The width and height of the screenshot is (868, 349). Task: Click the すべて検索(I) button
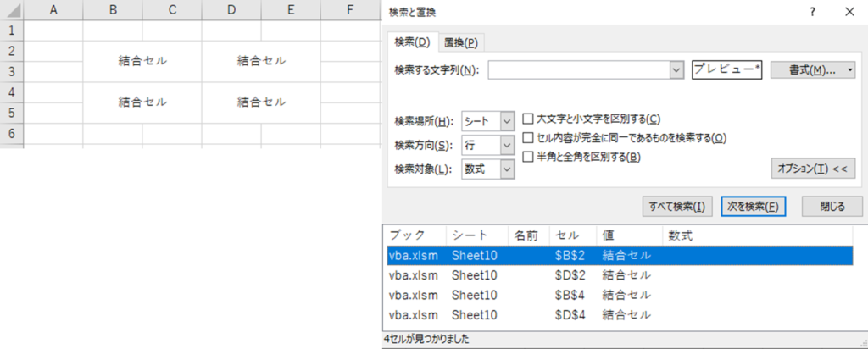tap(677, 207)
